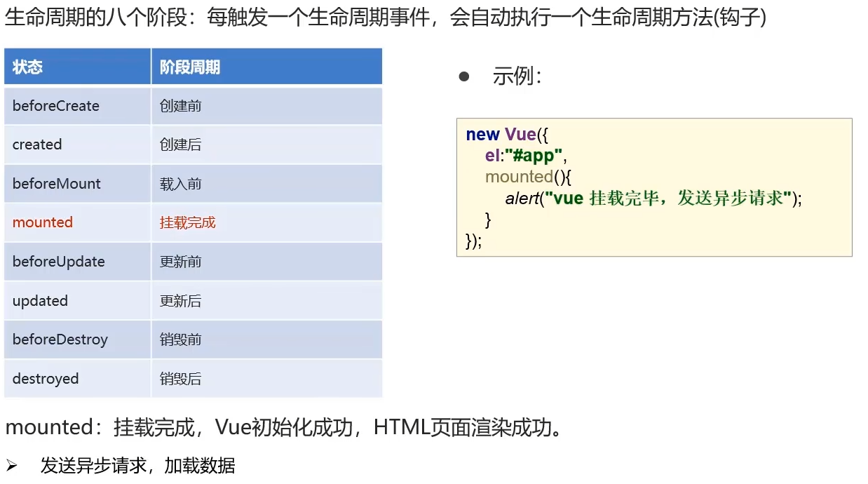This screenshot has width=868, height=484.
Task: Click the red 挂载完成 cell
Action: (188, 222)
